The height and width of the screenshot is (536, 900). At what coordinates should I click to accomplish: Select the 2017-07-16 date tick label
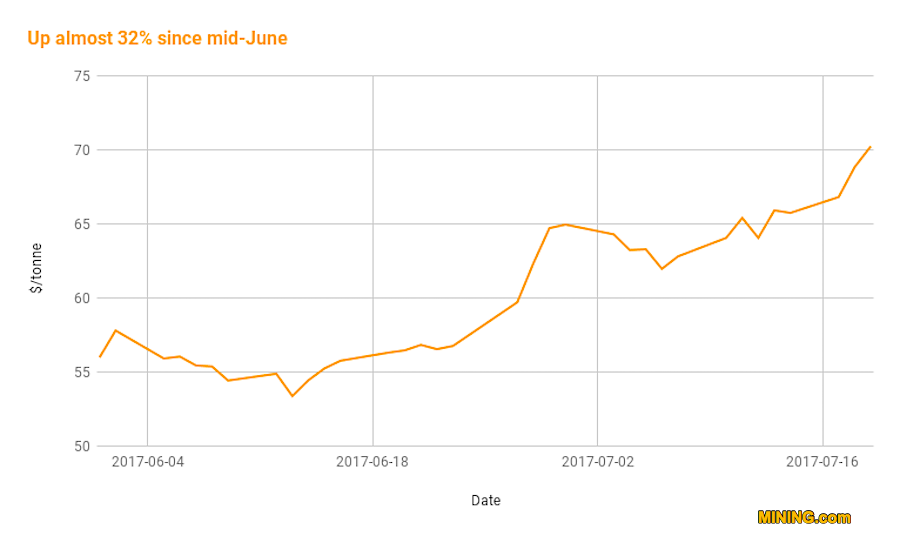(822, 461)
